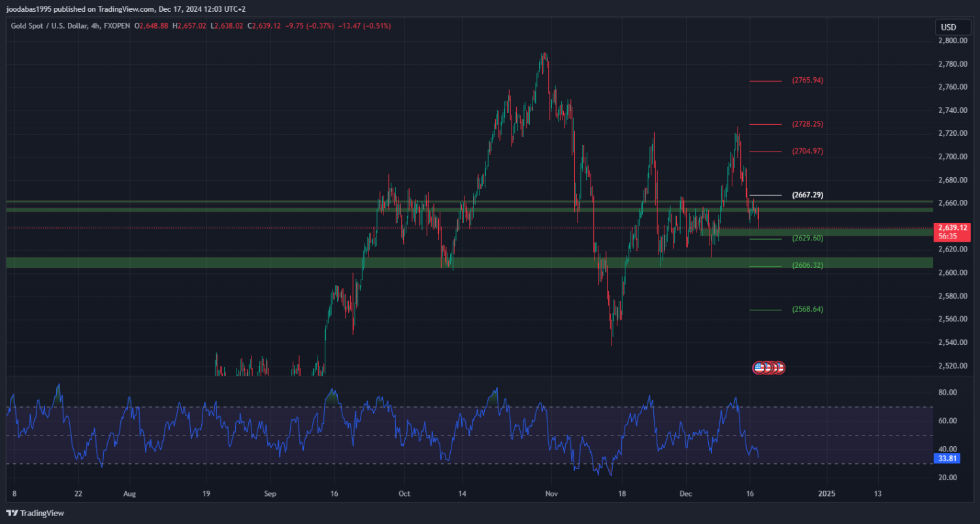Select the red 2765.94 resistance level label
This screenshot has width=980, height=524.
808,80
